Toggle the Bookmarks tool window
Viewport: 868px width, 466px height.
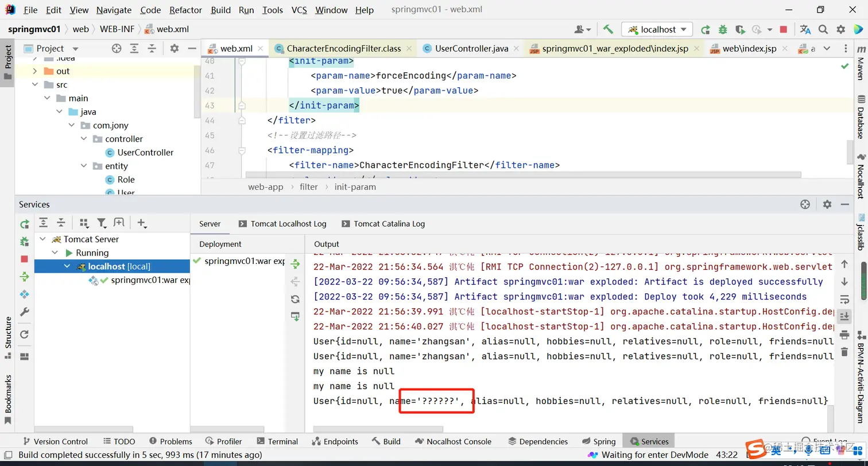pyautogui.click(x=8, y=399)
